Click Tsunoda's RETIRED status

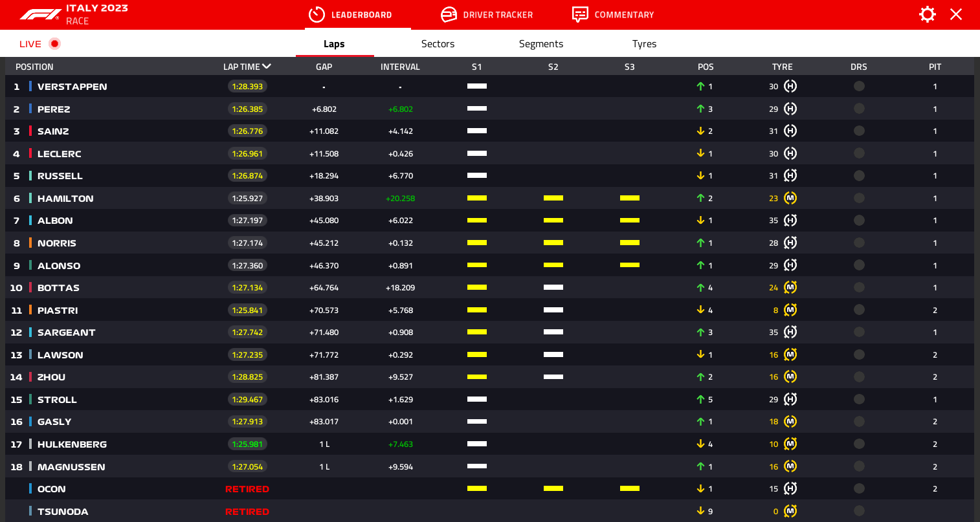(247, 512)
